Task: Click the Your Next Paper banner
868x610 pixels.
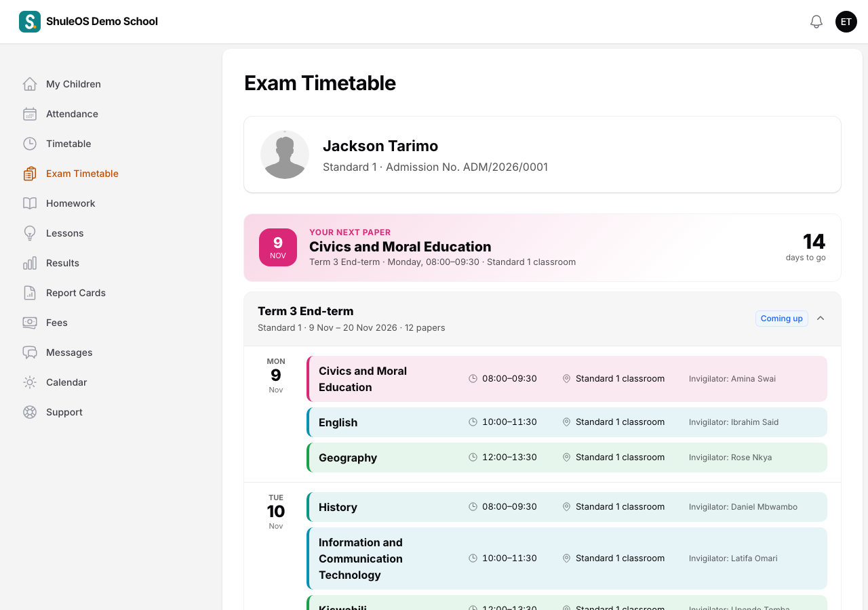Action: tap(542, 247)
